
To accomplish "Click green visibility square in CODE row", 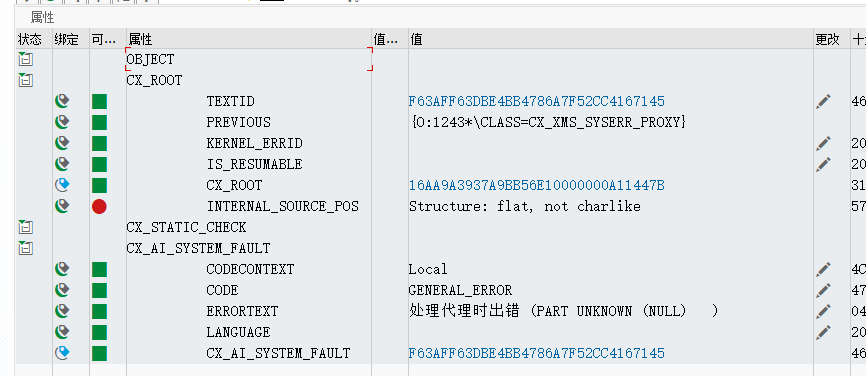I will pos(99,290).
